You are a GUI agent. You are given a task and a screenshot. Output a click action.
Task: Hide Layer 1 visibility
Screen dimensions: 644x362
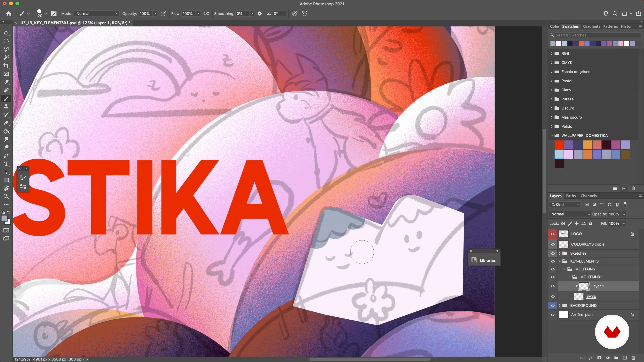click(x=552, y=286)
